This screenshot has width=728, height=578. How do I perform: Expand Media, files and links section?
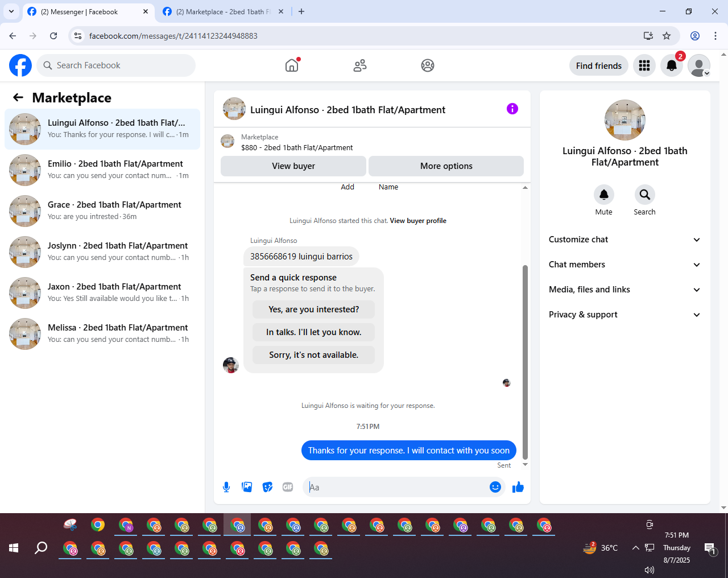(x=625, y=290)
